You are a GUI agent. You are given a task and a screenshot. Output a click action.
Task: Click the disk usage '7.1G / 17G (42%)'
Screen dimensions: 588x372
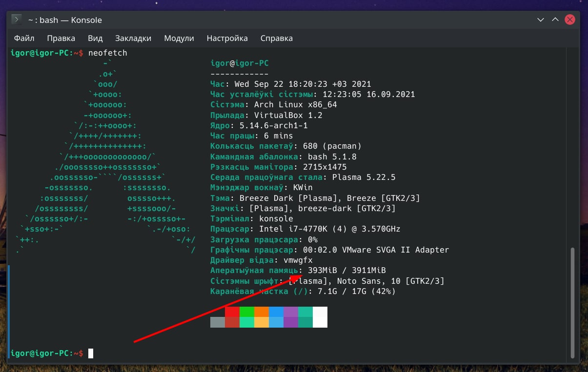pos(357,291)
